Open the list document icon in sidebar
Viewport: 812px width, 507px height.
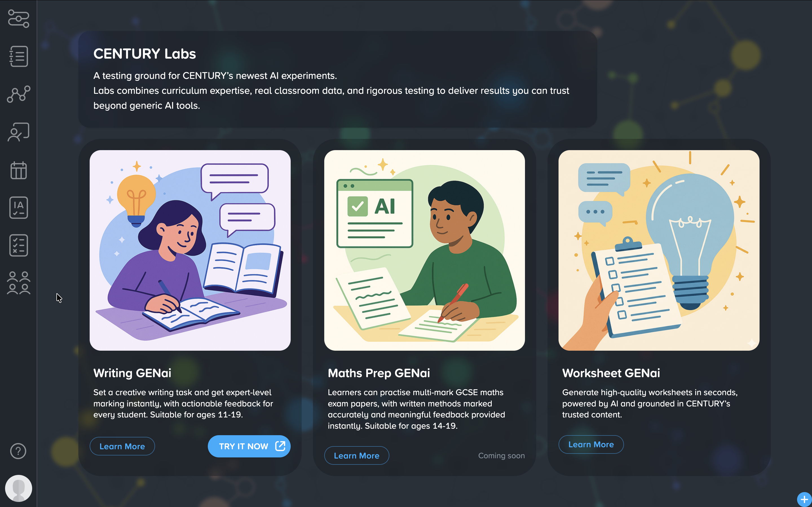point(18,56)
